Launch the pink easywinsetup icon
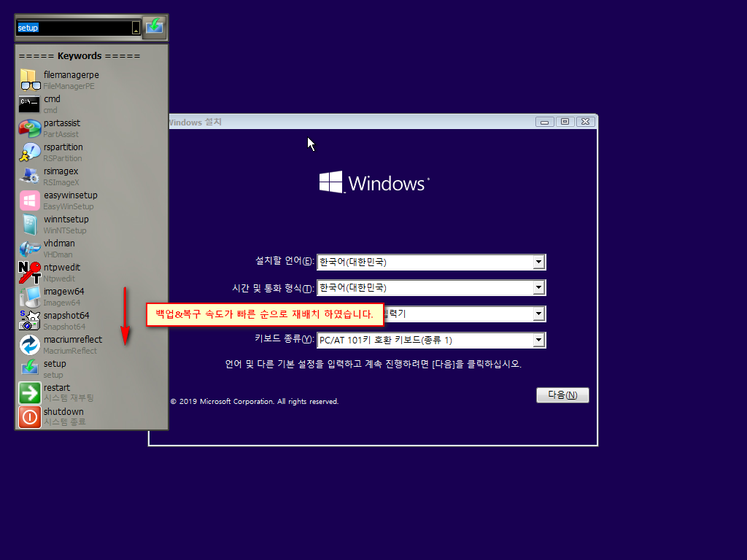Viewport: 747px width, 560px height. (x=29, y=201)
